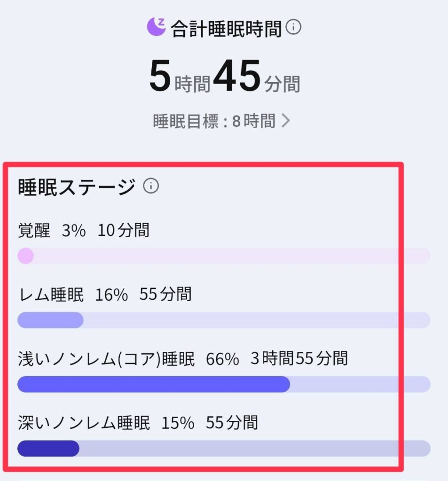This screenshot has width=448, height=481.
Task: Click the filled レム睡眠 progress bar
Action: coord(50,320)
